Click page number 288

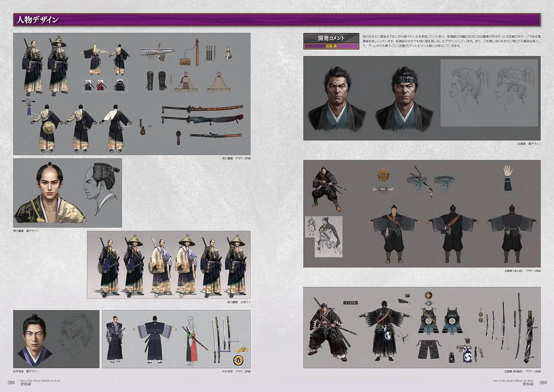[11, 382]
